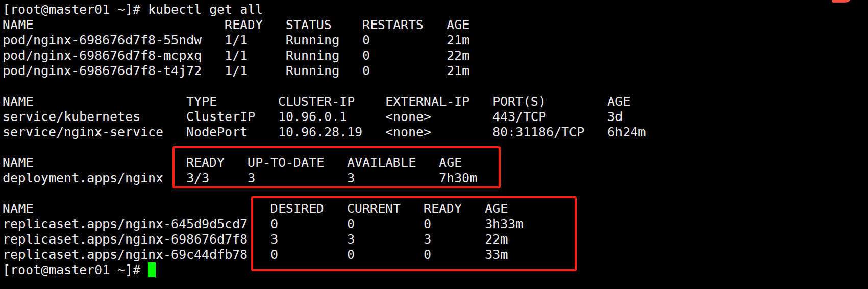Image resolution: width=868 pixels, height=289 pixels.
Task: Click the service/nginx-service entry
Action: (83, 132)
